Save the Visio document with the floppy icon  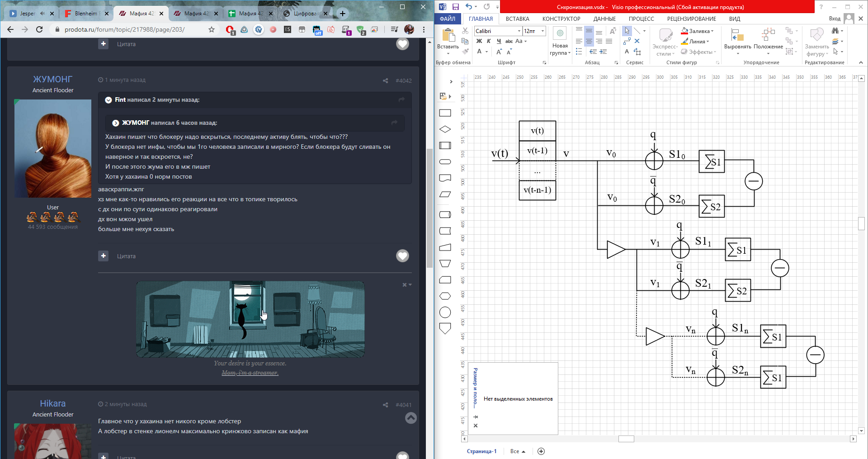(x=455, y=7)
